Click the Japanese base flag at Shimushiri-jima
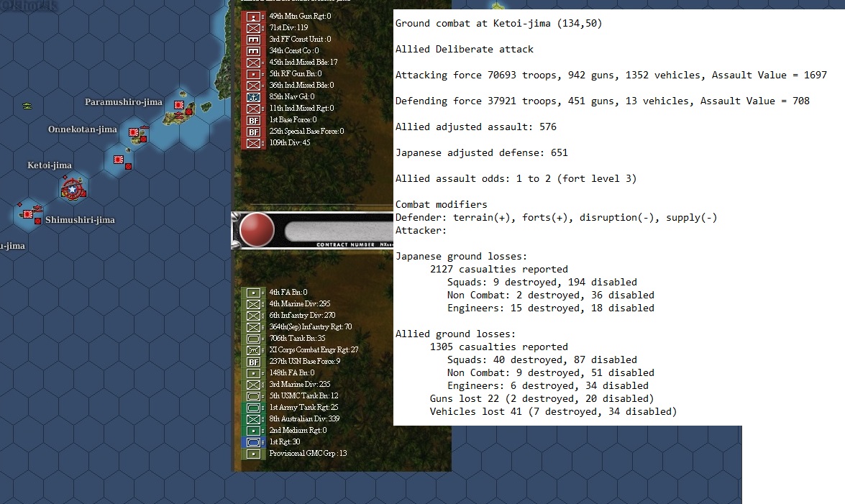Viewport: 845px width, 504px height. (x=27, y=214)
